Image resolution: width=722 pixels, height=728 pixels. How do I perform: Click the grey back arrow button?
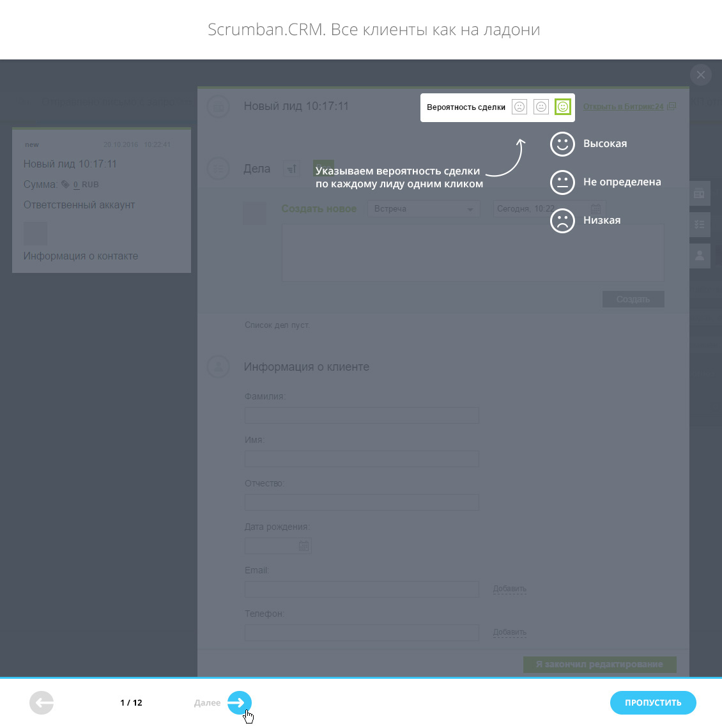(x=42, y=703)
